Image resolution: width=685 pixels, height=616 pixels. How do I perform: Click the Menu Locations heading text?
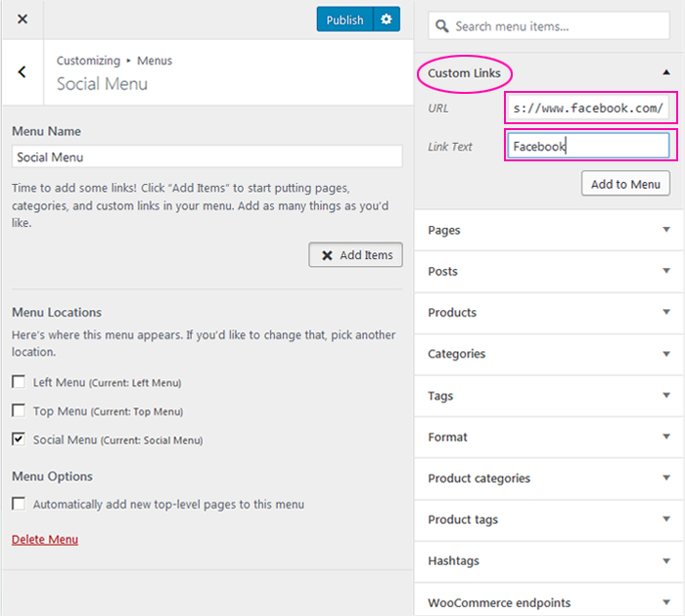[57, 313]
